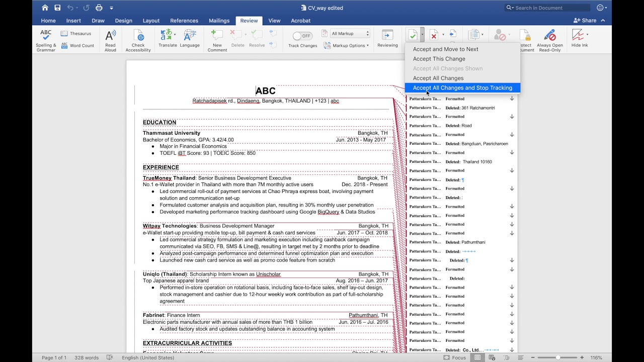Open the References tab

184,21
